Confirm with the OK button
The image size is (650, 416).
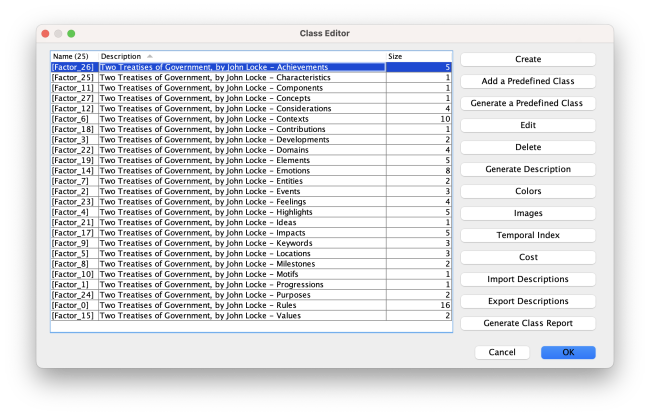tap(568, 352)
